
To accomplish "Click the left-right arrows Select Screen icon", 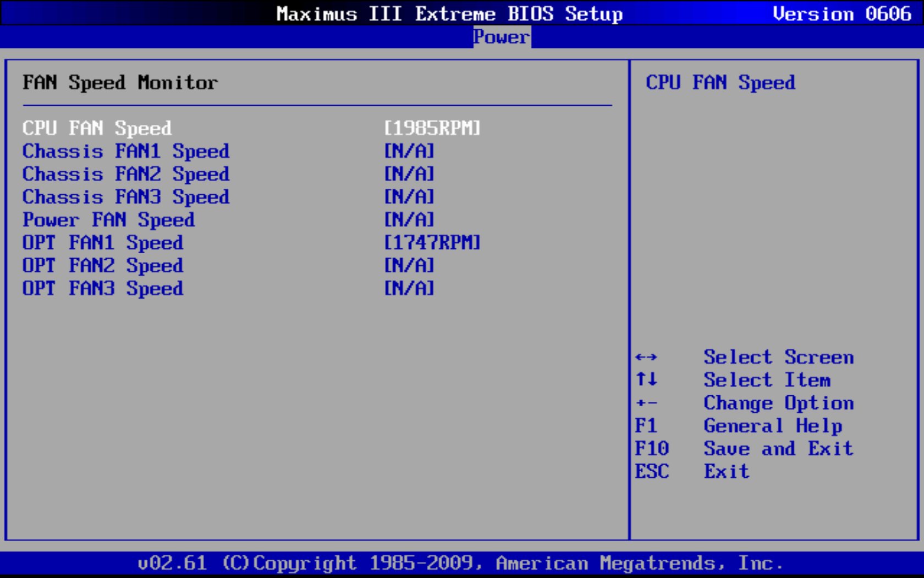I will coord(646,357).
